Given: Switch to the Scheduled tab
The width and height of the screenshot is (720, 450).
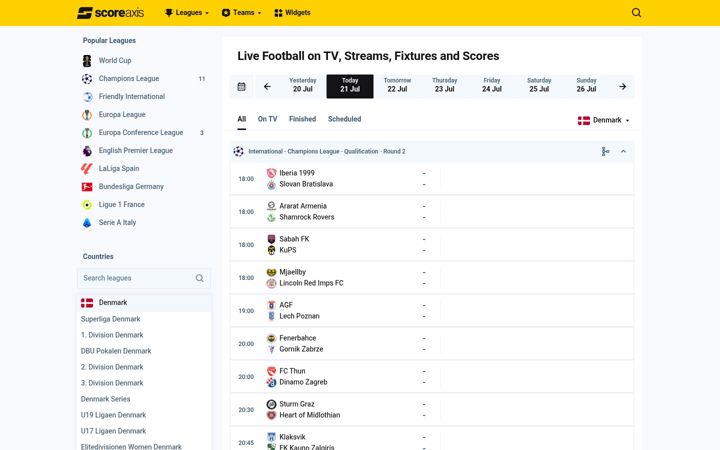Looking at the screenshot, I should point(344,119).
